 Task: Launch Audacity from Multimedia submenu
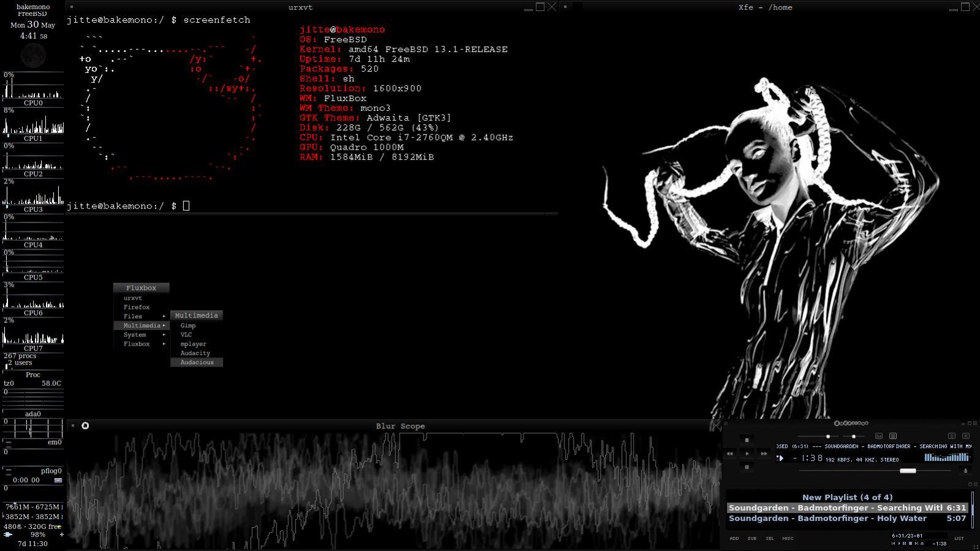pos(196,353)
